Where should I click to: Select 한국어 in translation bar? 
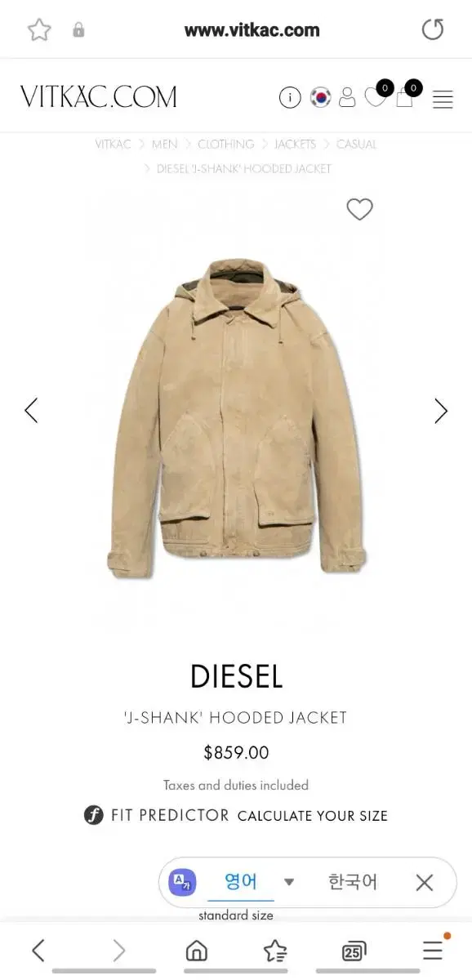click(x=353, y=882)
